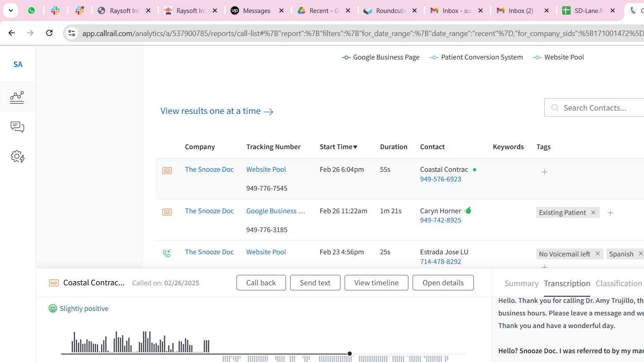Toggle Patient Conversion System legend series
The width and height of the screenshot is (644, 362).
pos(477,57)
